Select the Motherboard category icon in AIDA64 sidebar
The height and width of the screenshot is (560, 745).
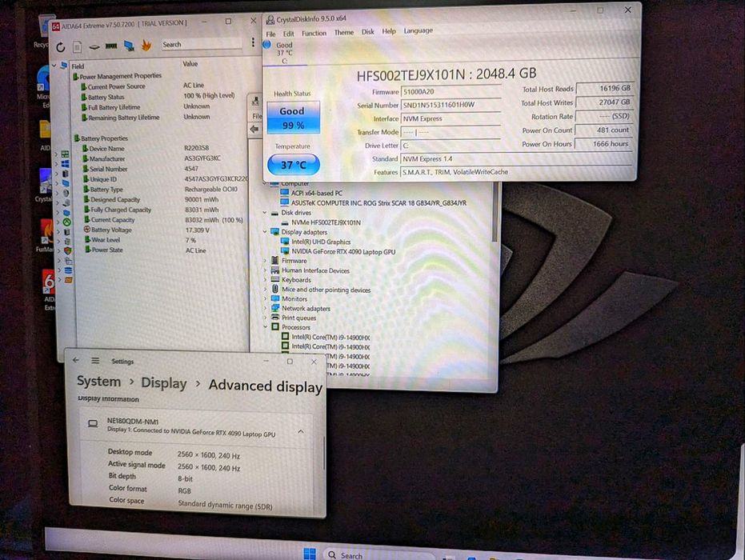tap(65, 154)
